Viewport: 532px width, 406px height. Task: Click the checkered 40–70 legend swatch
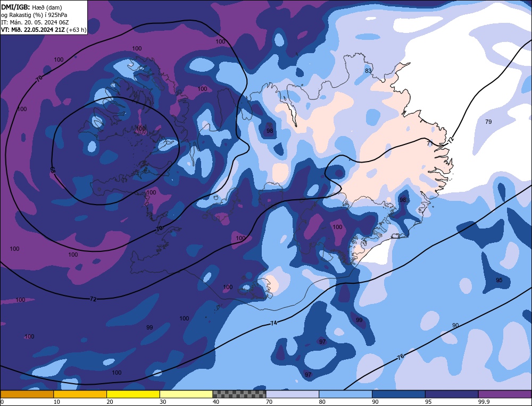239,394
